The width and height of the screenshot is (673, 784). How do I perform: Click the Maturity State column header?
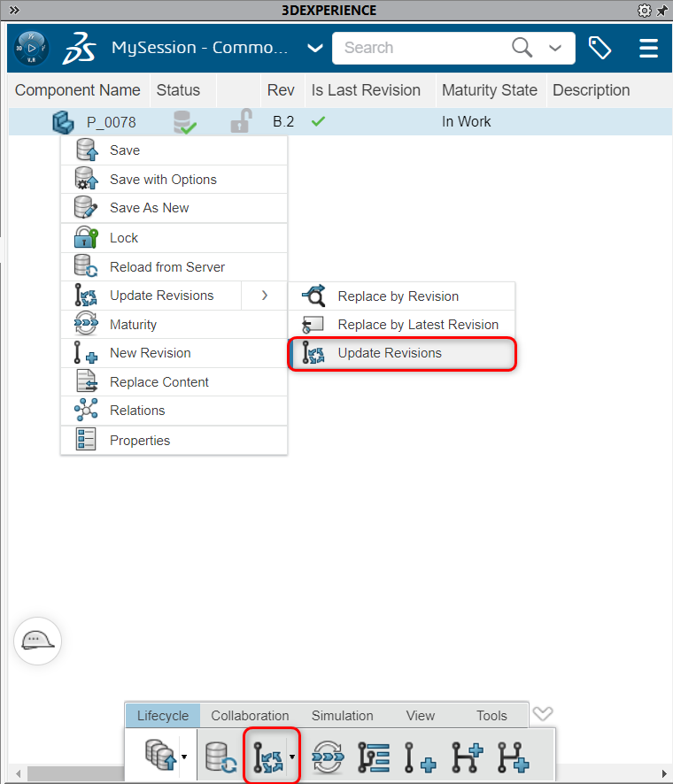tap(490, 90)
